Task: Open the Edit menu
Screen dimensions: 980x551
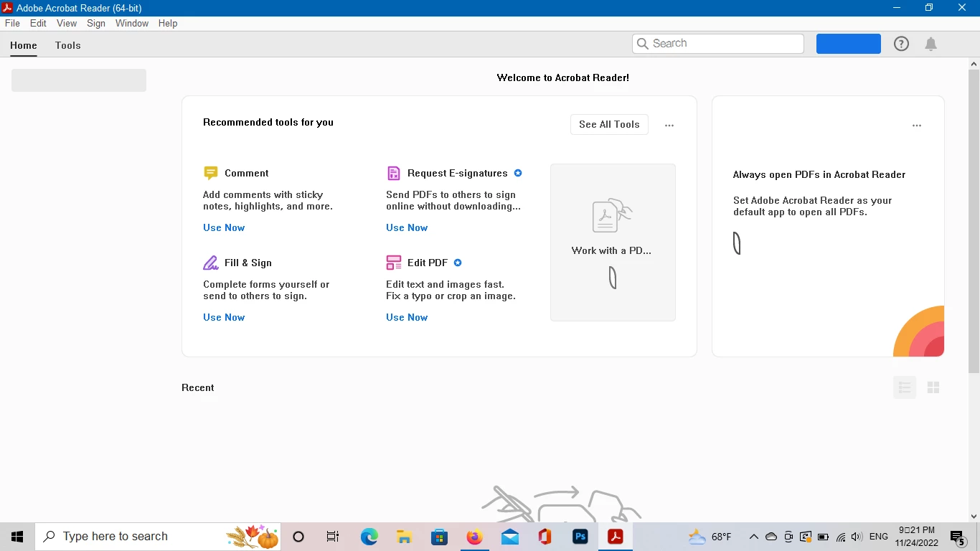Action: click(x=38, y=23)
